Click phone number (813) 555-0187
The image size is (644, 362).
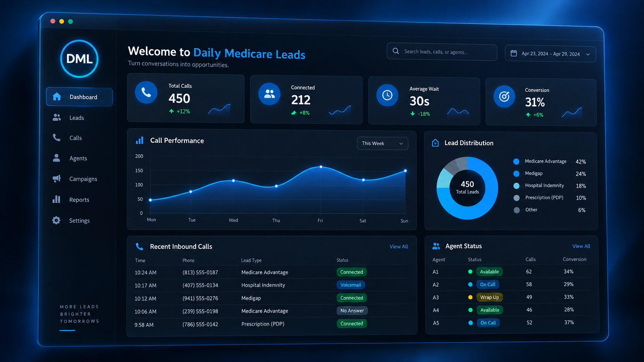pos(200,272)
